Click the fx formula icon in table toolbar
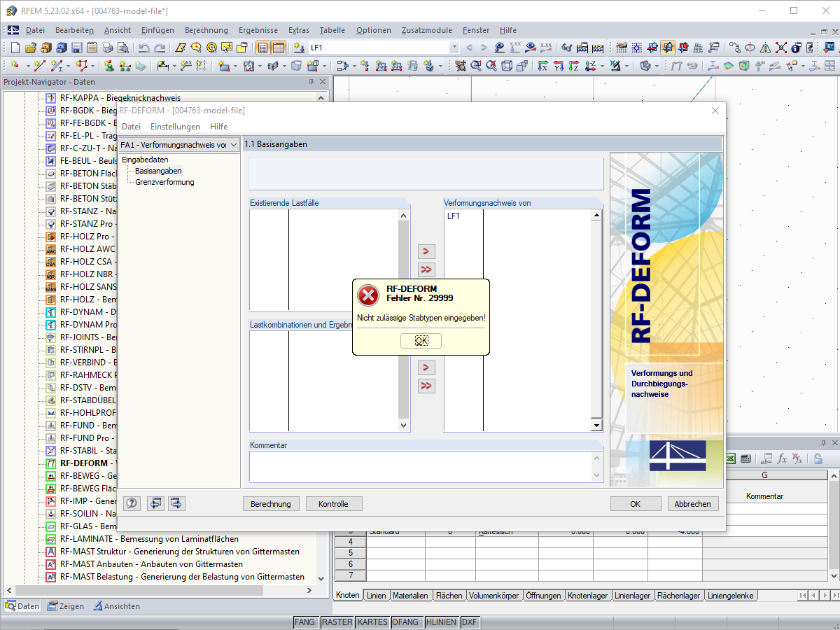The height and width of the screenshot is (630, 840). click(782, 458)
